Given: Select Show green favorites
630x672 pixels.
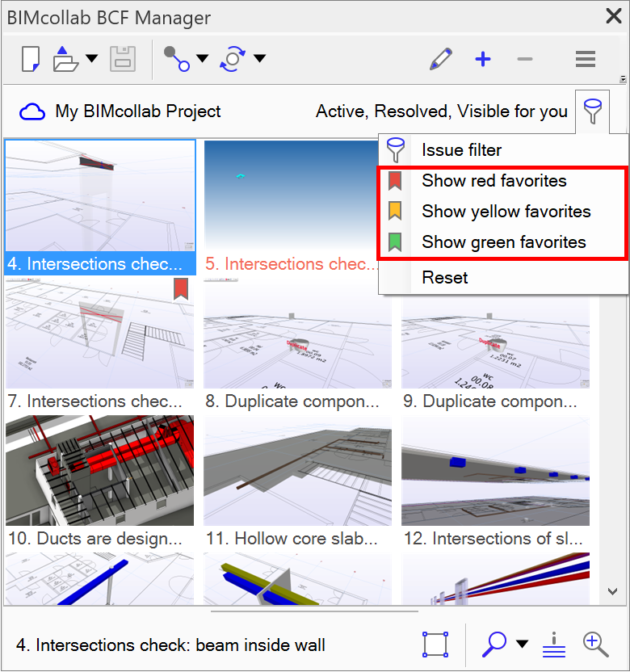Looking at the screenshot, I should coord(503,242).
